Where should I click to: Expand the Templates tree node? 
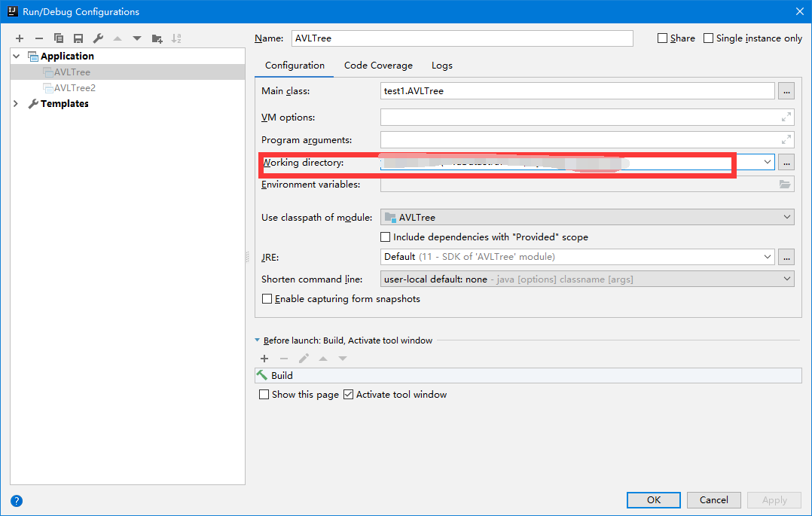tap(16, 104)
